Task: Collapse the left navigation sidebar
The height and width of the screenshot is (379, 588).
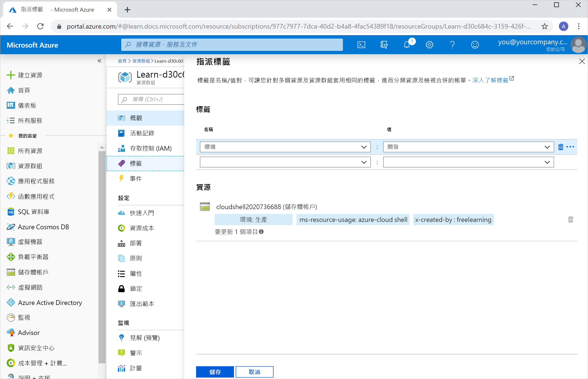Action: (x=99, y=61)
